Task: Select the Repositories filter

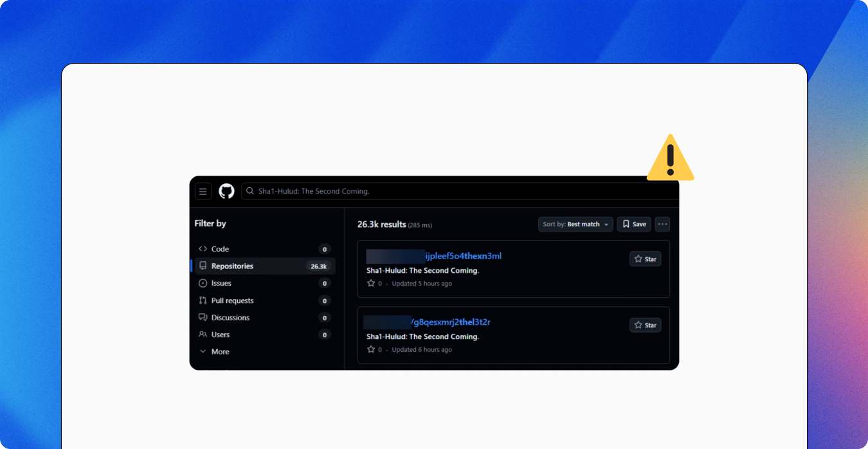Action: [x=232, y=266]
